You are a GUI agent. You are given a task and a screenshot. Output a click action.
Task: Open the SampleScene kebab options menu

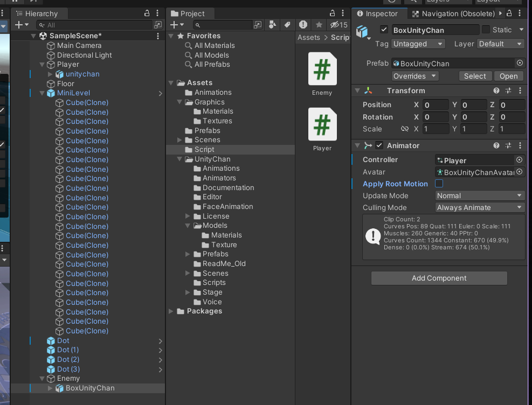[158, 36]
